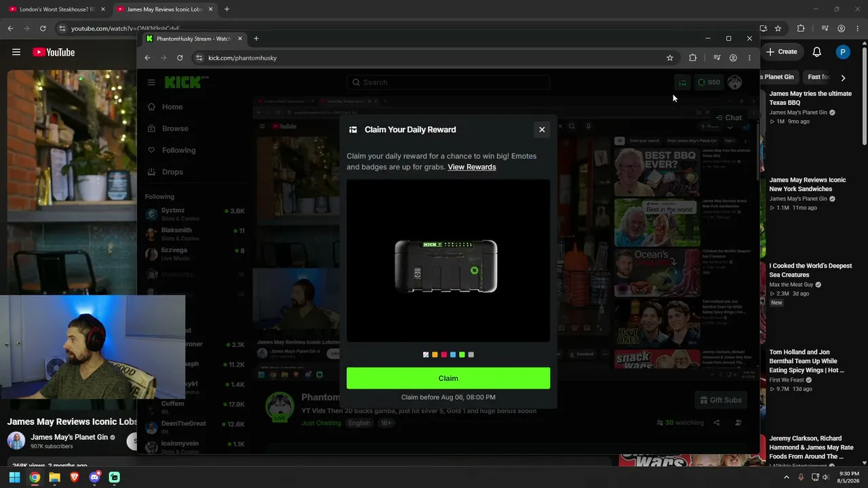Click the Kick search field
This screenshot has width=868, height=488.
pos(448,82)
